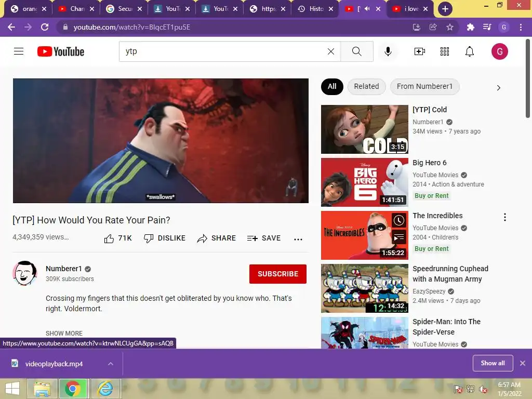Viewport: 532px width, 399px height.
Task: Click the video player to pause
Action: click(161, 141)
